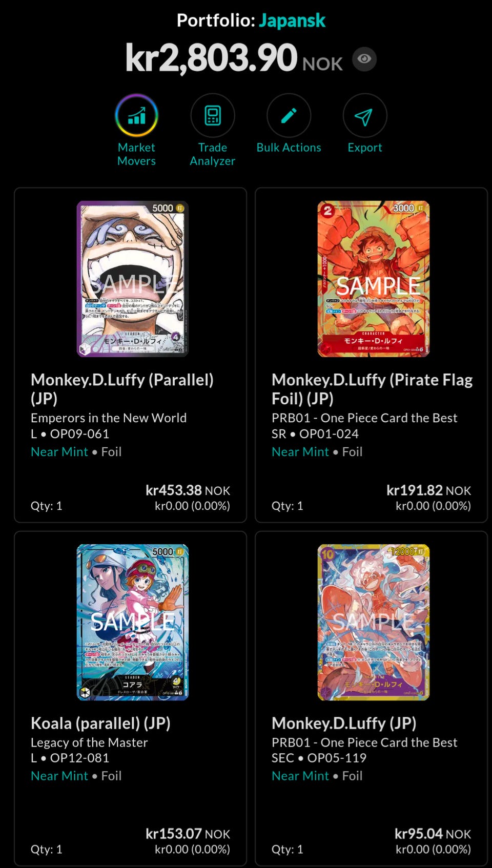Tap the kr453.38 NOK price
The image size is (492, 868).
point(188,490)
